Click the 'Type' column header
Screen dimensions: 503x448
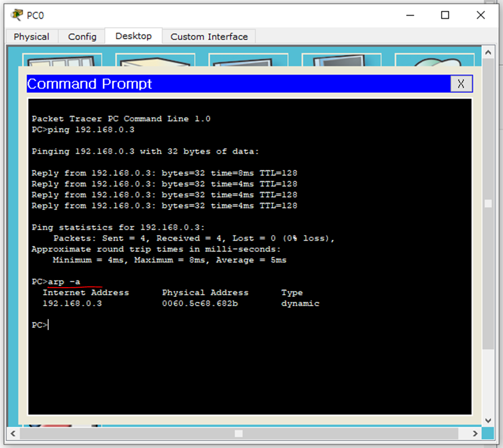pyautogui.click(x=292, y=293)
